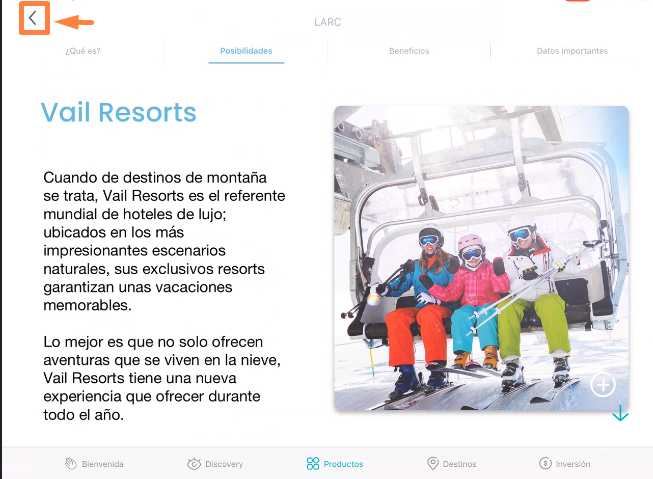Open the ski lift family photo
Viewport: 653px width, 479px height.
[481, 258]
